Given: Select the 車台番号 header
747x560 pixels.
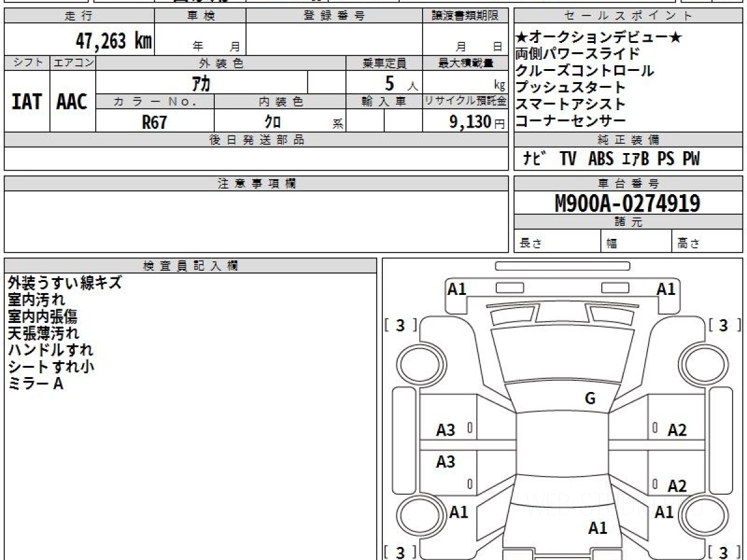Looking at the screenshot, I should (x=629, y=184).
